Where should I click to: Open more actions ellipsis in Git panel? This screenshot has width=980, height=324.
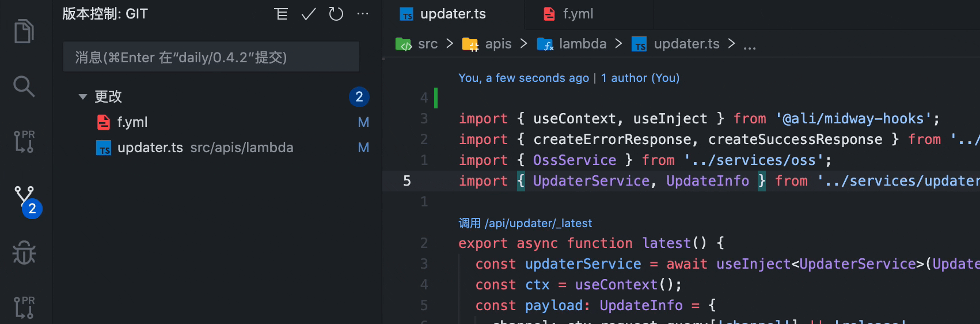point(363,14)
